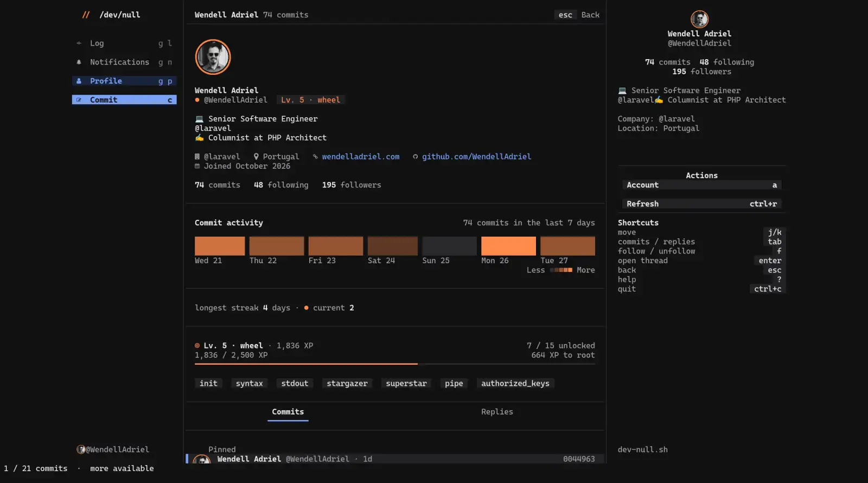Viewport: 868px width, 483px height.
Task: Click the GitHub icon before github link
Action: click(x=415, y=157)
